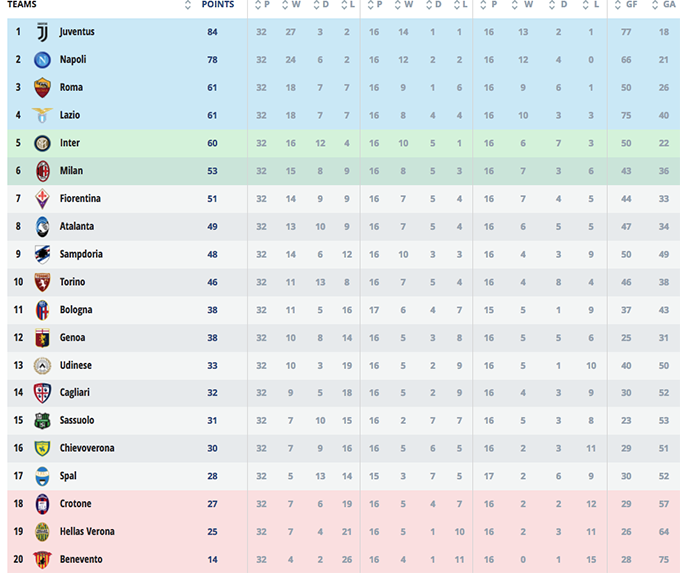Click the Benevento club badge
The width and height of the screenshot is (680, 573).
[42, 559]
